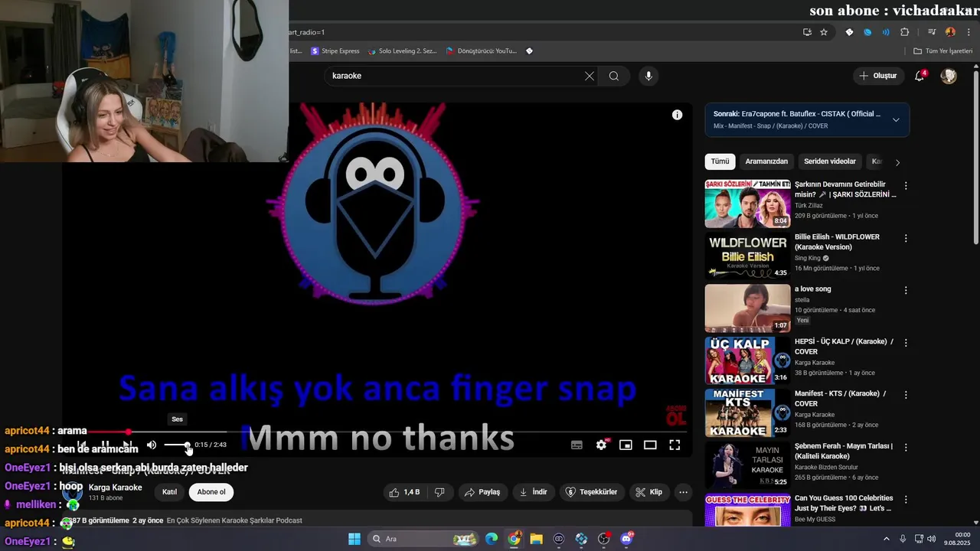Enter fullscreen on the video
Screen dimensions: 980x551
pyautogui.click(x=675, y=445)
